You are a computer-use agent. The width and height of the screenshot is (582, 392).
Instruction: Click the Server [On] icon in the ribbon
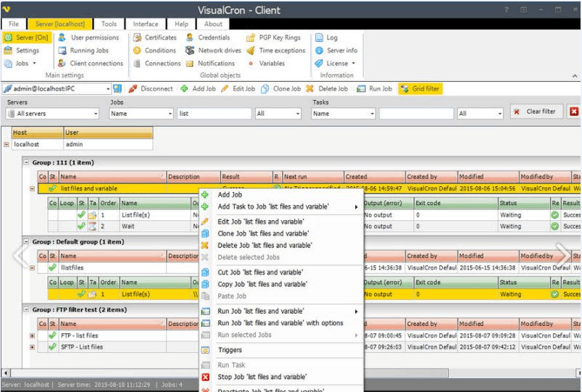click(8, 38)
